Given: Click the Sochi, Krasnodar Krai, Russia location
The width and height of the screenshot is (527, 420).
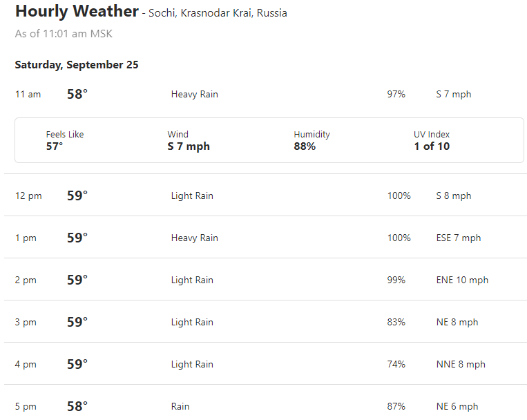Looking at the screenshot, I should coord(218,12).
